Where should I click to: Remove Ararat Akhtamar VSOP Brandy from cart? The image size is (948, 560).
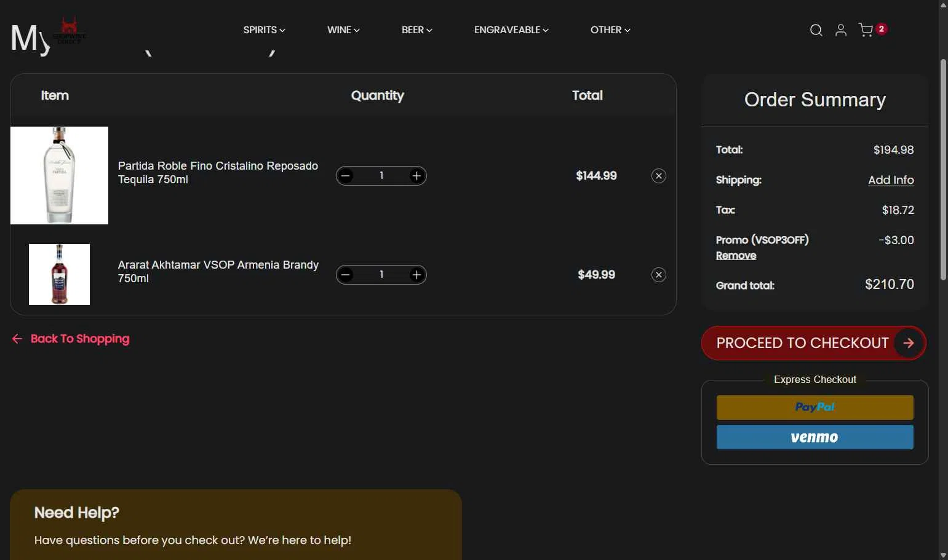coord(659,275)
